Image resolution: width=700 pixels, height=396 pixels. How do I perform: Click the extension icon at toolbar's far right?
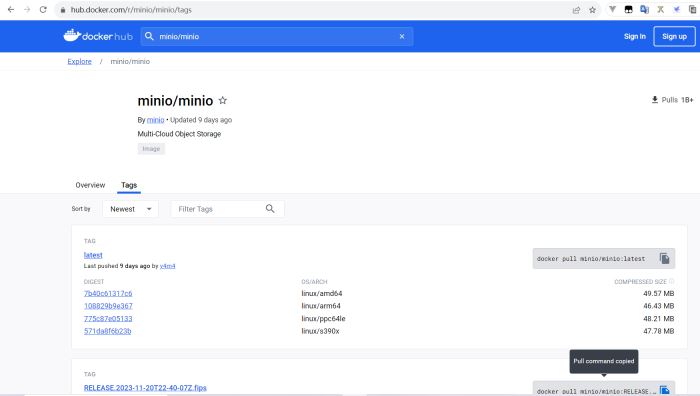pos(692,9)
